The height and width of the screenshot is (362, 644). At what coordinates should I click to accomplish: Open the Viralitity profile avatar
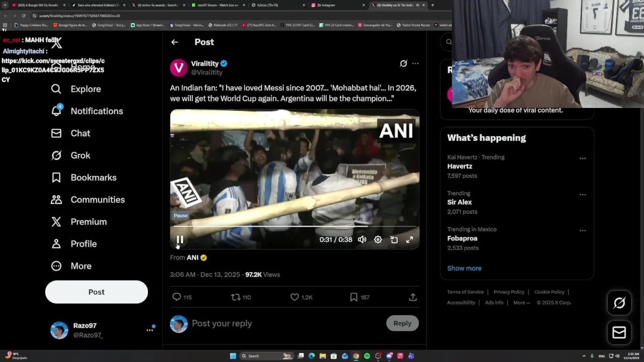click(179, 68)
